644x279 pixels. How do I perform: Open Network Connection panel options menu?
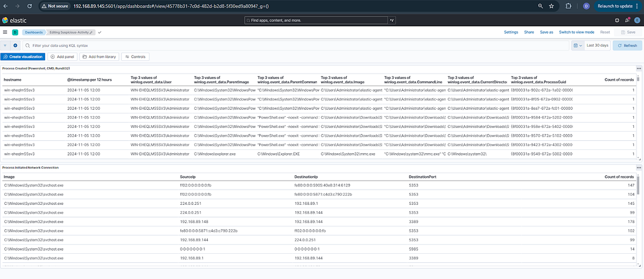[x=639, y=168]
